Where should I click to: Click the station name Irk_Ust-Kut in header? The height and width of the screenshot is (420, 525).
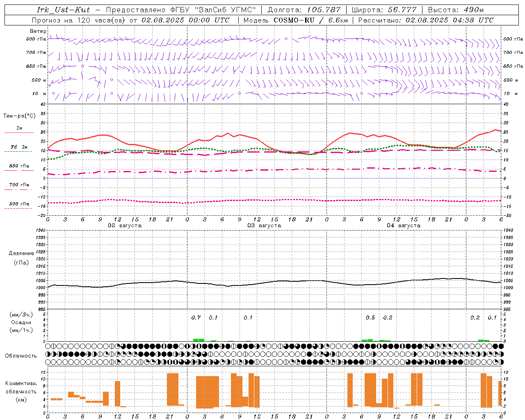(63, 10)
